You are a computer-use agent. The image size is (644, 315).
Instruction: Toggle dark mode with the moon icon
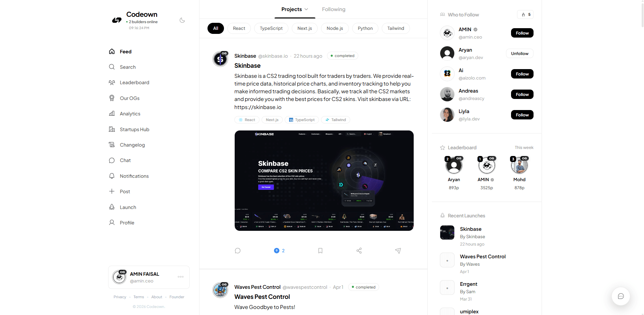coord(182,20)
